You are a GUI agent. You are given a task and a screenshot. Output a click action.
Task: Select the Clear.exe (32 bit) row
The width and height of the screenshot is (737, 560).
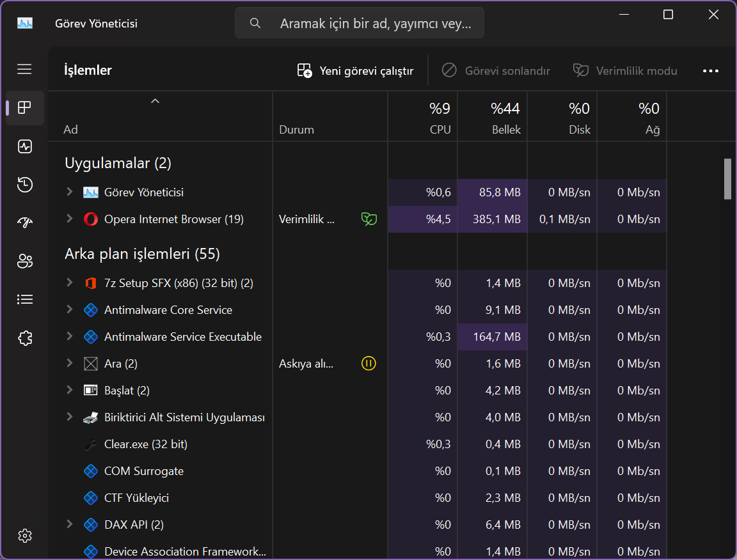pos(357,444)
